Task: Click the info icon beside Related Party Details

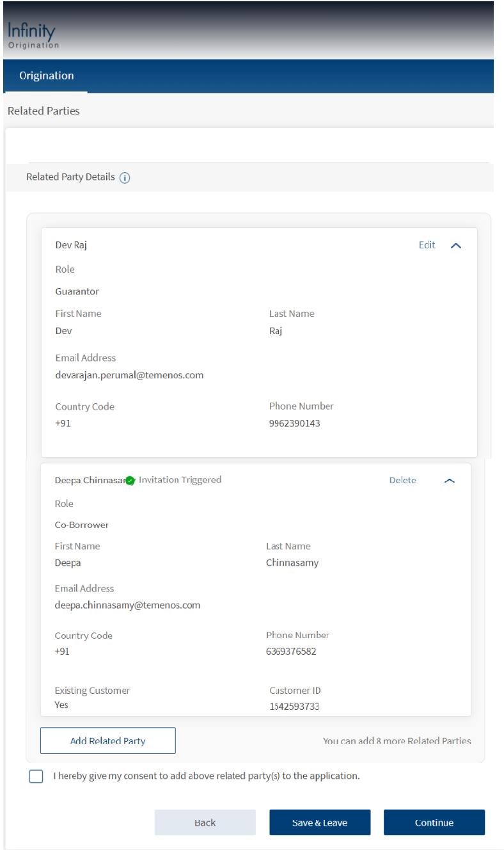Action: [125, 178]
